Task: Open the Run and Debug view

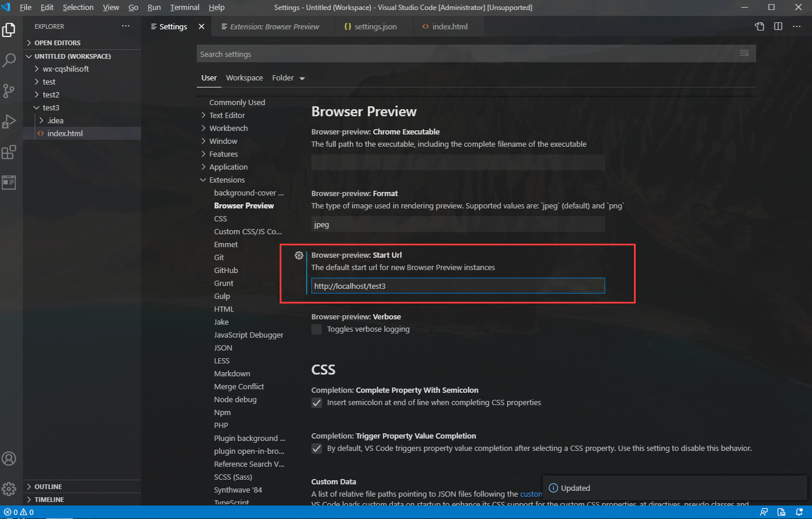Action: (x=9, y=121)
